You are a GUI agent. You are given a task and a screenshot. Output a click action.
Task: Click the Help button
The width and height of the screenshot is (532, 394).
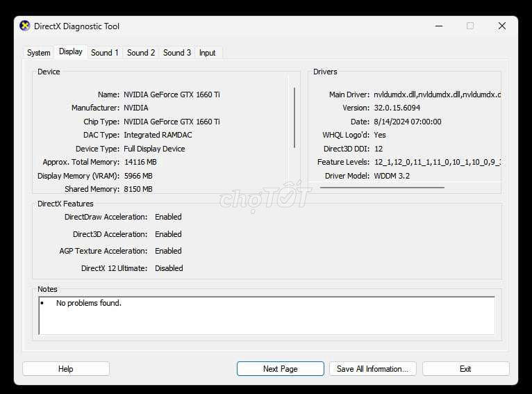point(66,369)
